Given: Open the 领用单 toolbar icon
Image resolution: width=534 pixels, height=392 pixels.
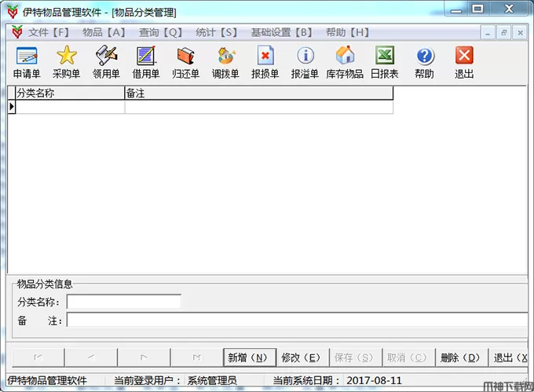Looking at the screenshot, I should pyautogui.click(x=106, y=62).
